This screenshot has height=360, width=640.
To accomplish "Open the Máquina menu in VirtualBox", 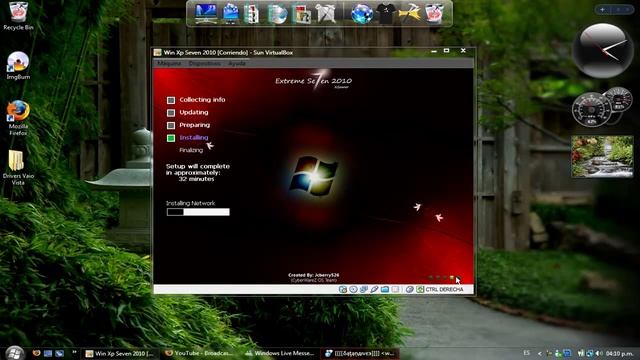I will click(169, 63).
